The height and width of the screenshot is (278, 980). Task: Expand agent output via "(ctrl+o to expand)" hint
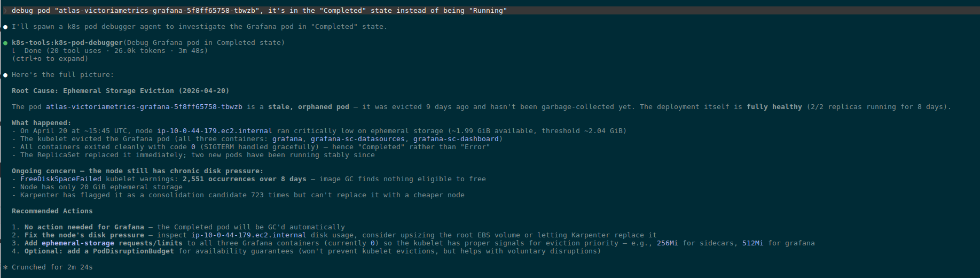(50, 59)
